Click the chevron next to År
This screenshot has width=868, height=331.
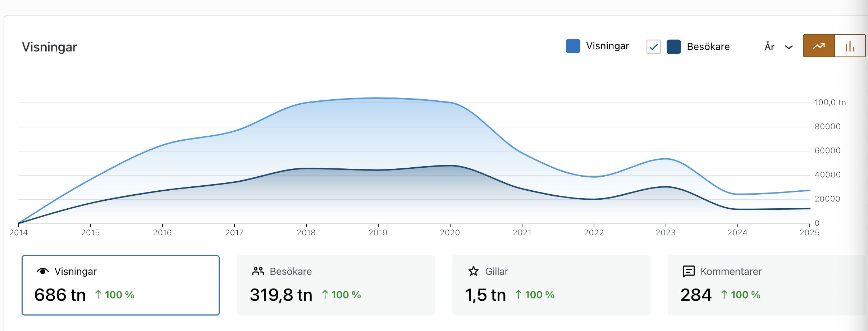coord(789,47)
